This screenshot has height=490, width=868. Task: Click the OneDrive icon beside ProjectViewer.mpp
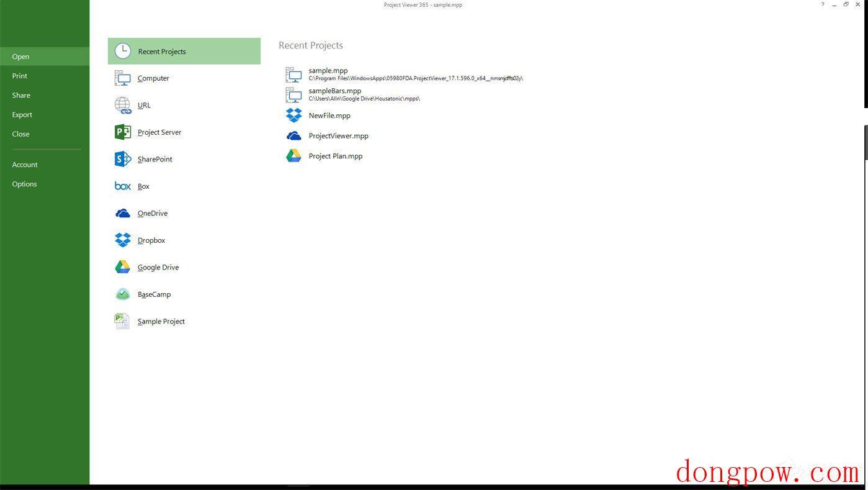click(x=293, y=136)
